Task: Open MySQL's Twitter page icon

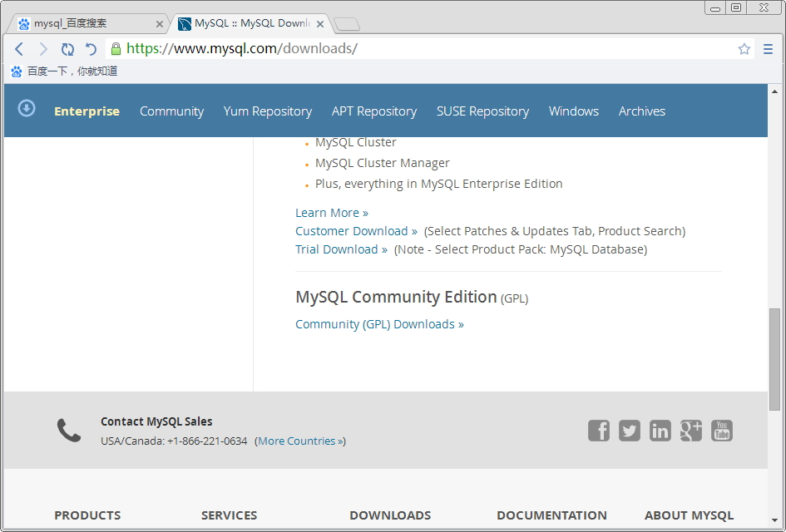Action: point(629,431)
